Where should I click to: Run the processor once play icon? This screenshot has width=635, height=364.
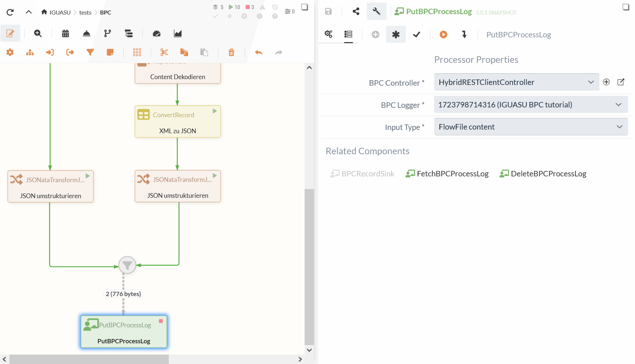(x=443, y=34)
